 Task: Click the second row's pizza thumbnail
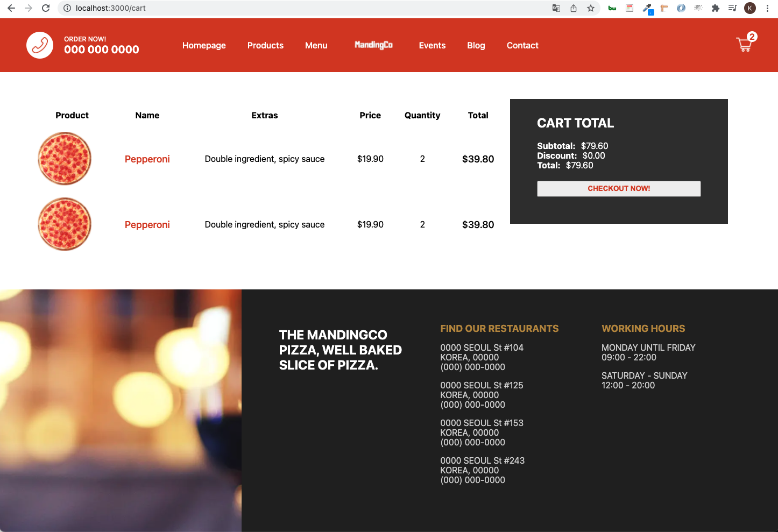[65, 224]
